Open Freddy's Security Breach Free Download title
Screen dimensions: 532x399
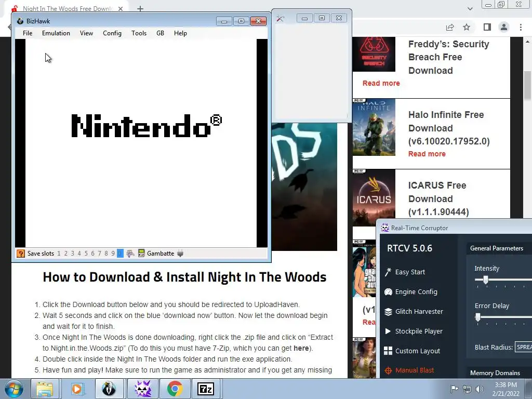coord(448,57)
